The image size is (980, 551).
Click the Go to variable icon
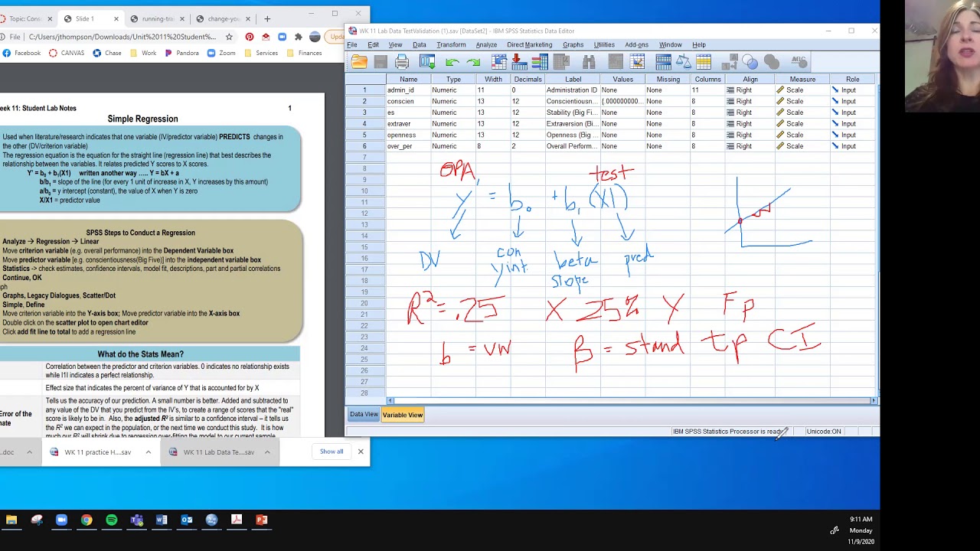click(520, 62)
